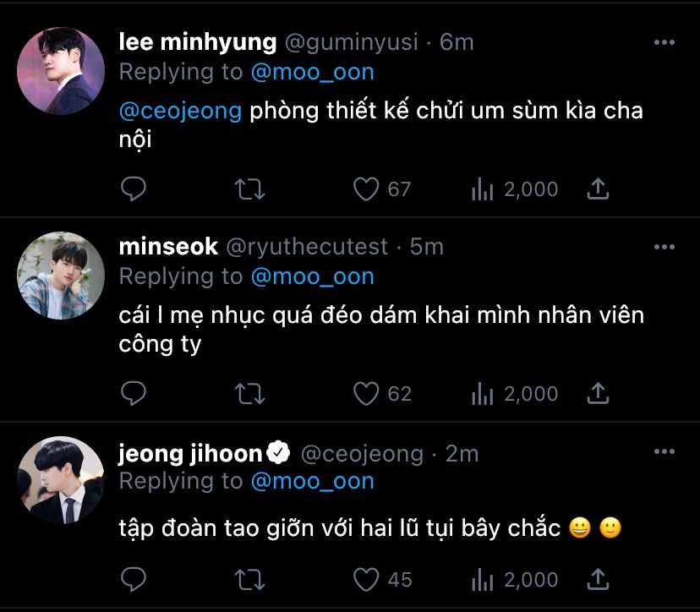Reply to minseok's tweet
This screenshot has height=612, width=700.
tap(134, 393)
